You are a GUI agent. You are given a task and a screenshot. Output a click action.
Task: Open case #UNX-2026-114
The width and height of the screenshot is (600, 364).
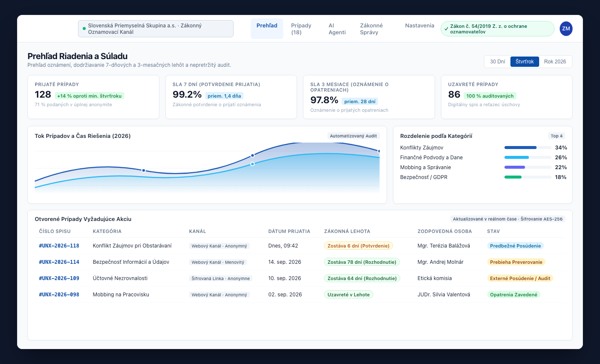(x=59, y=262)
